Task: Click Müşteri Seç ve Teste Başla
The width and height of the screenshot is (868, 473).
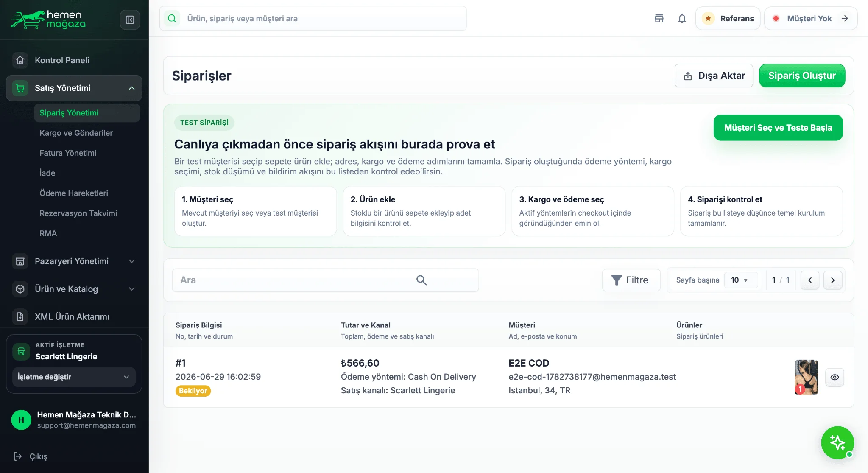Action: [x=778, y=128]
